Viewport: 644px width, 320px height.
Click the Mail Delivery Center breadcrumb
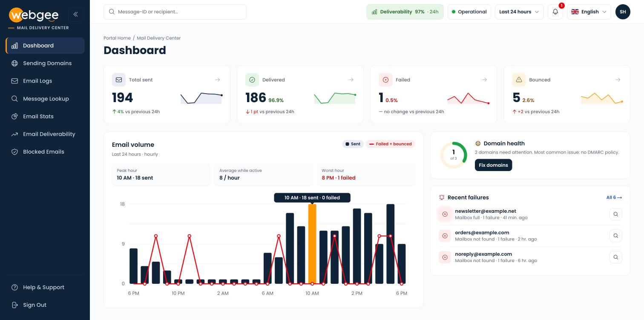159,38
